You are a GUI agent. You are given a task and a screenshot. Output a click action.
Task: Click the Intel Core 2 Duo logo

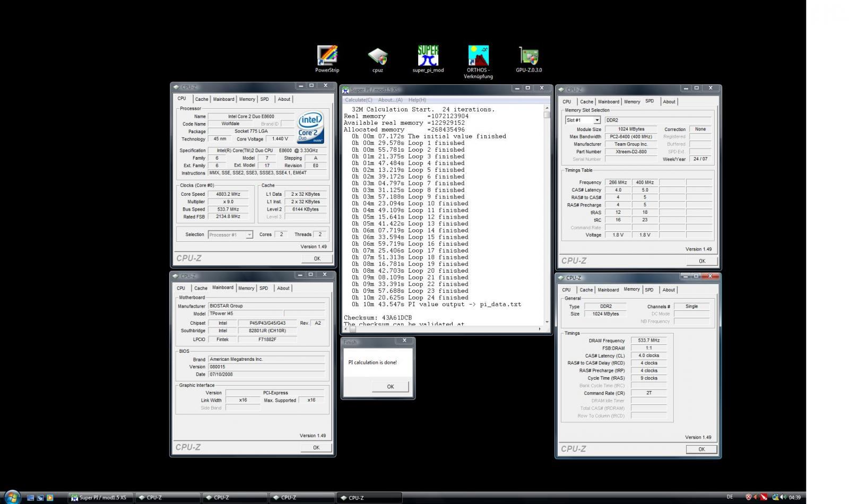310,127
